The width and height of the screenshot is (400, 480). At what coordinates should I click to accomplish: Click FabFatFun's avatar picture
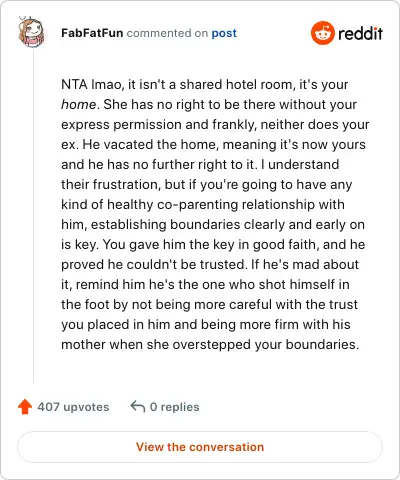click(x=31, y=32)
